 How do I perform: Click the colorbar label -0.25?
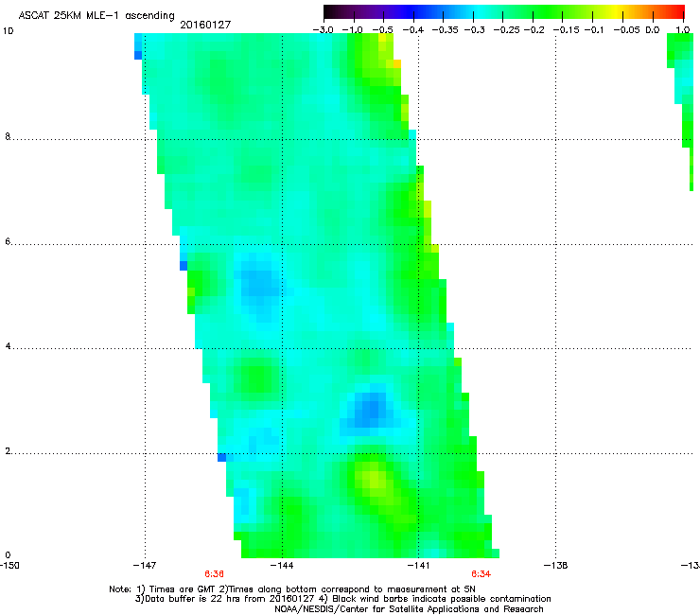click(x=506, y=30)
